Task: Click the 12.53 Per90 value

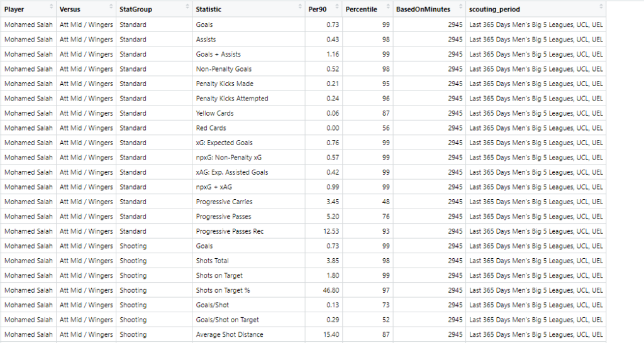Action: tap(331, 231)
